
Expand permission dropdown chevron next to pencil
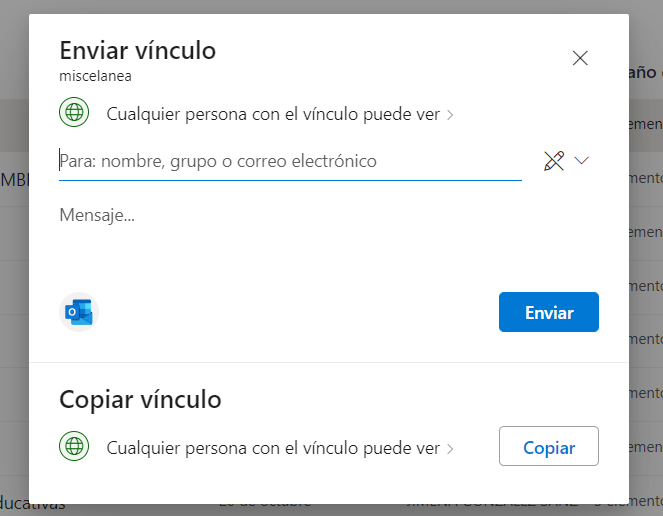[x=581, y=161]
